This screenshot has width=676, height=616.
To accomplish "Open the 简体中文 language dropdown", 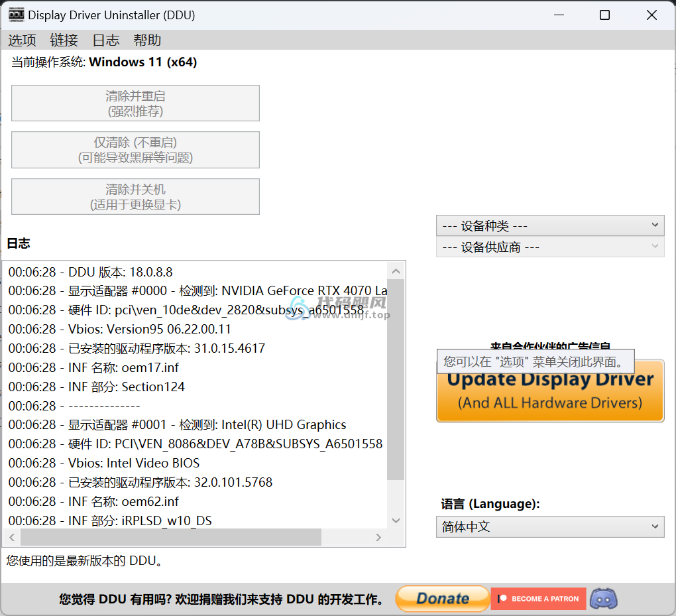I will point(550,526).
